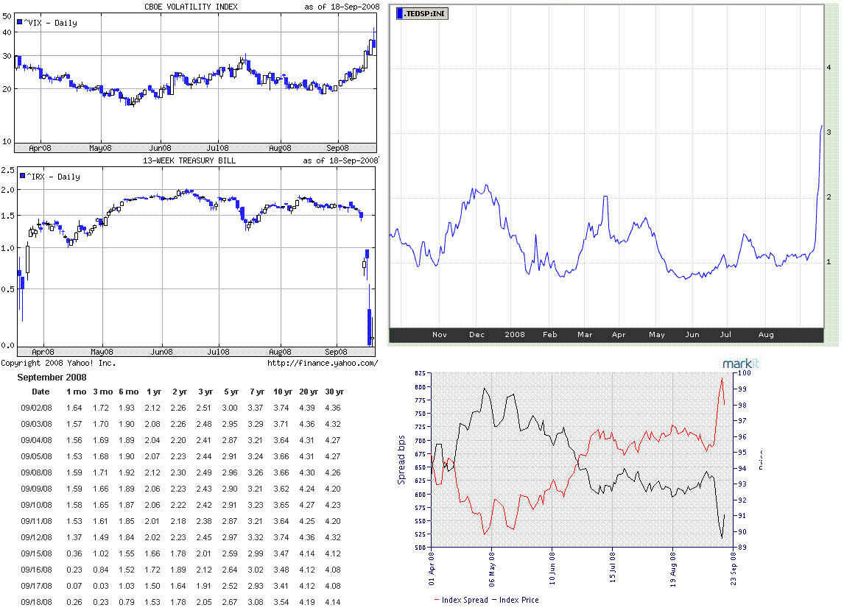Select the 09/10/08 date row
Viewport: 844px width, 616px height.
pos(181,505)
